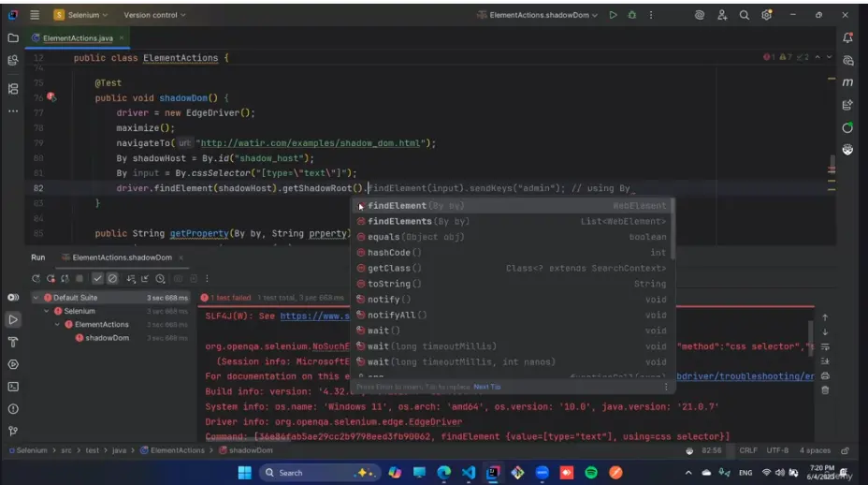This screenshot has height=485, width=868.
Task: Rerun failed tests in Run toolbar
Action: (x=51, y=279)
